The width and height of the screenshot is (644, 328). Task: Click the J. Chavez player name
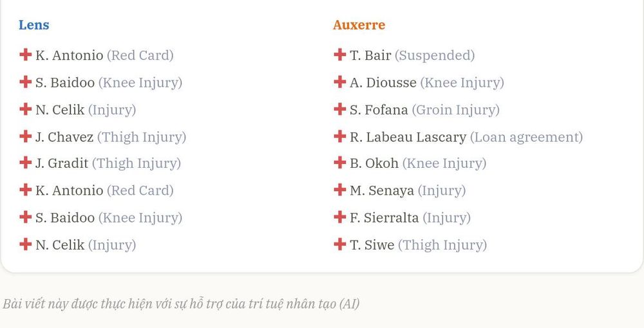point(64,137)
